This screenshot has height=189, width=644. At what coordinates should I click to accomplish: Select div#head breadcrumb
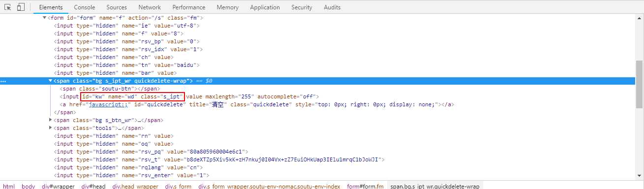coord(93,187)
